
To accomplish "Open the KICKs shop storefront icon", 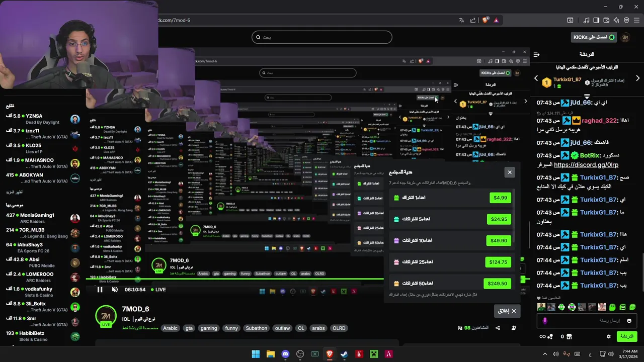I will pyautogui.click(x=569, y=336).
